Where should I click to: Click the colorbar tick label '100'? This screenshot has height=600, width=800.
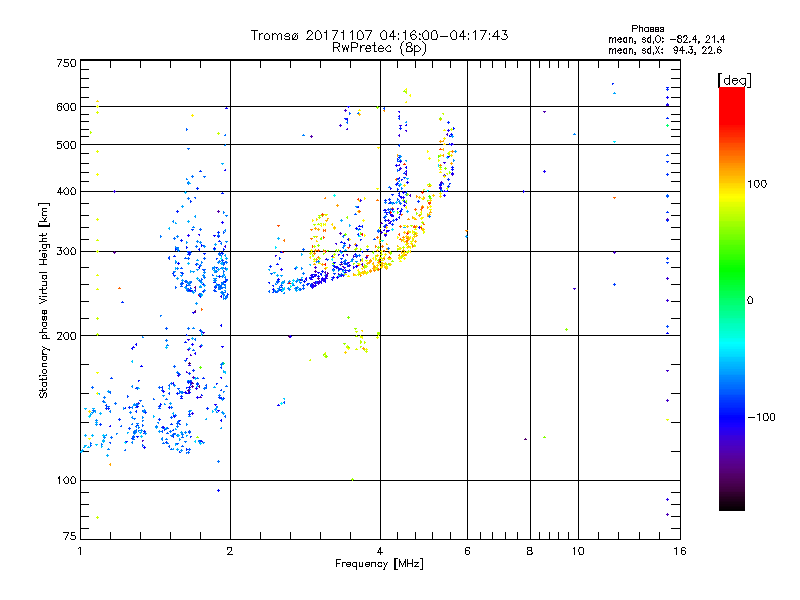click(x=757, y=184)
